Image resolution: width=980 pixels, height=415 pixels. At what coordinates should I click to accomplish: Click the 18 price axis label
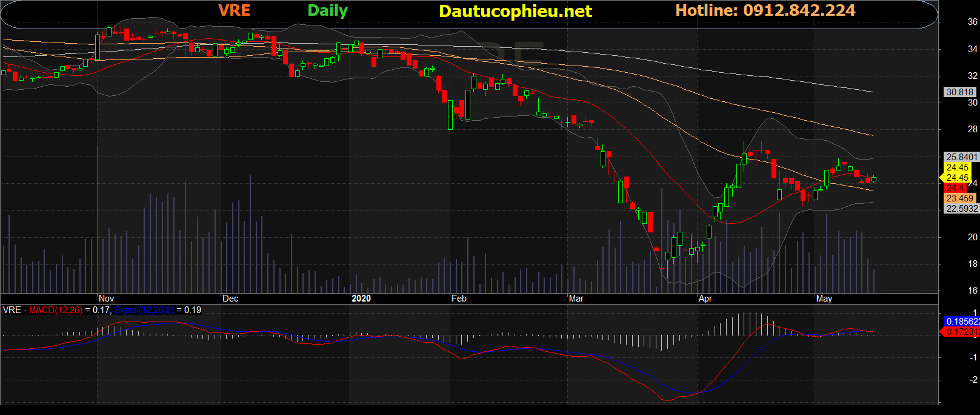(x=972, y=264)
